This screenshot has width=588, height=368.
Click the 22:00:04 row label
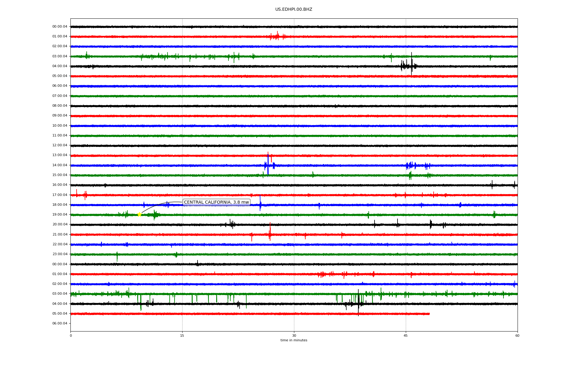coord(60,244)
